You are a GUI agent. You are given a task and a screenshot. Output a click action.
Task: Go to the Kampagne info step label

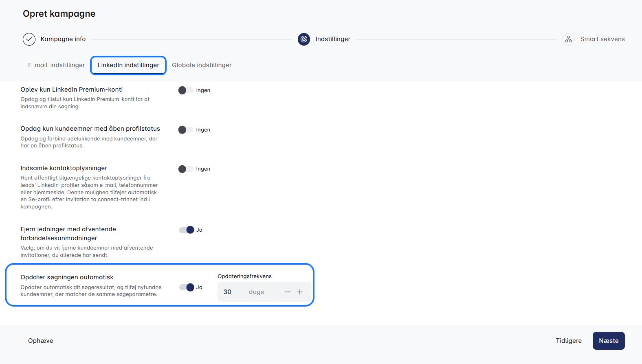[63, 39]
